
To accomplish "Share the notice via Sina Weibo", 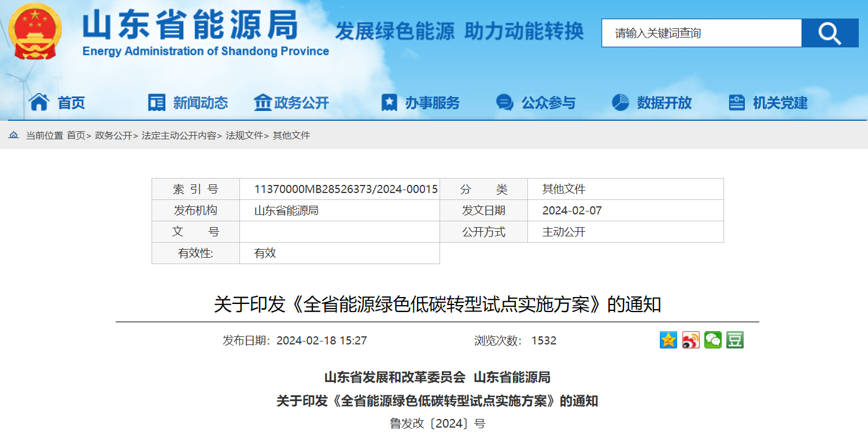I will [690, 340].
